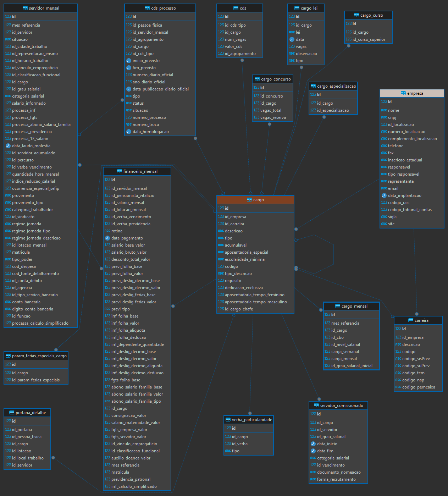Image resolution: width=448 pixels, height=496 pixels.
Task: Click the table icon beside servidor_mensal title
Action: pos(25,8)
